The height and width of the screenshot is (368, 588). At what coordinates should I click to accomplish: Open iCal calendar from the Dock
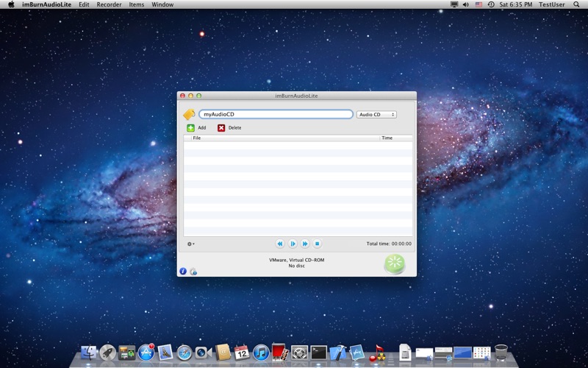pos(242,353)
